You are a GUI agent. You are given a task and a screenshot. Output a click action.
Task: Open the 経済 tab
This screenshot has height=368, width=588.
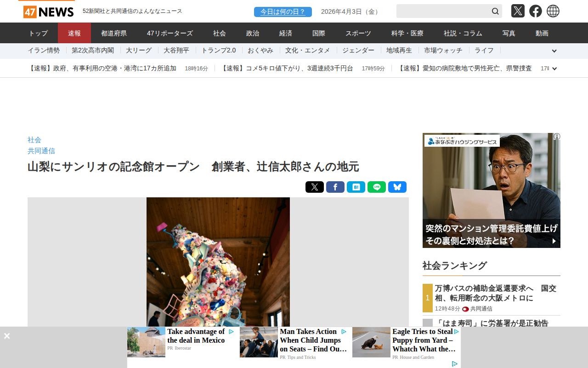coord(286,33)
